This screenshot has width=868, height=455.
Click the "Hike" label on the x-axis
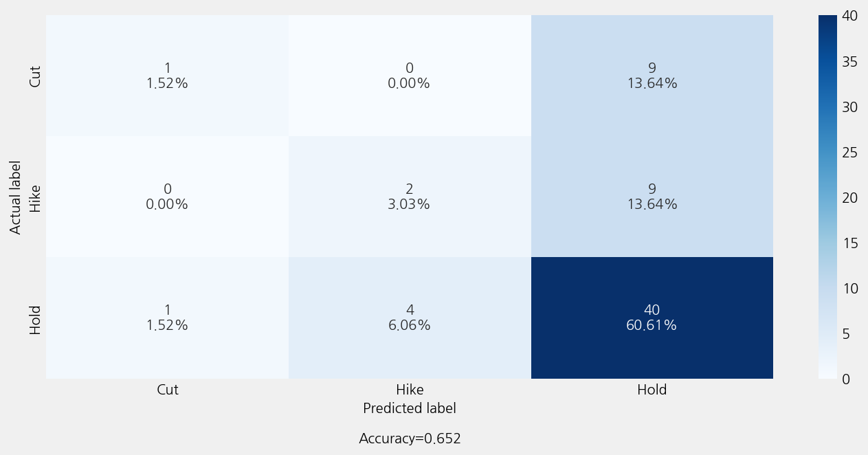click(x=410, y=390)
